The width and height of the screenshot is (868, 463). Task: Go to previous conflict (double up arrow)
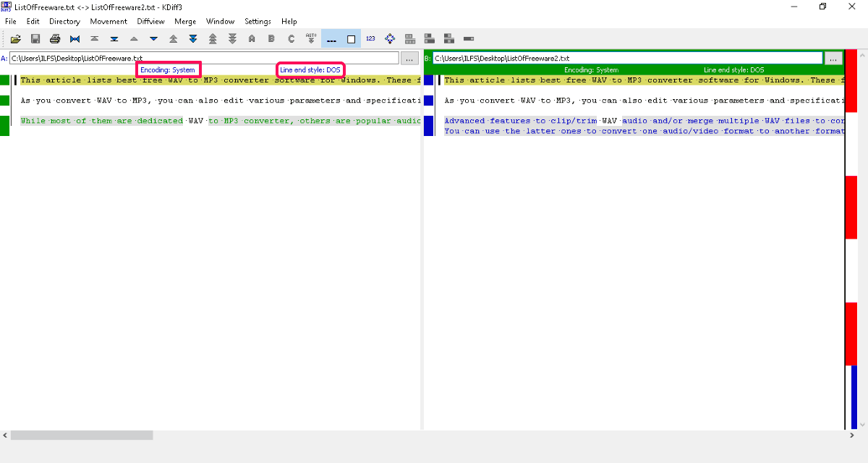pos(173,39)
